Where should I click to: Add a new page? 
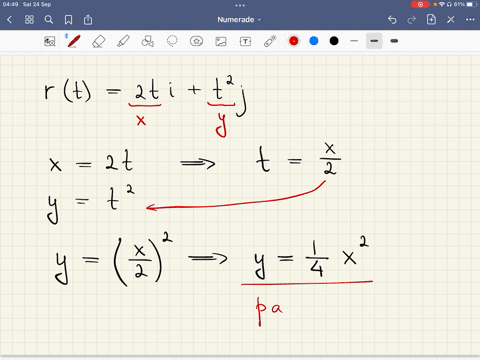431,20
